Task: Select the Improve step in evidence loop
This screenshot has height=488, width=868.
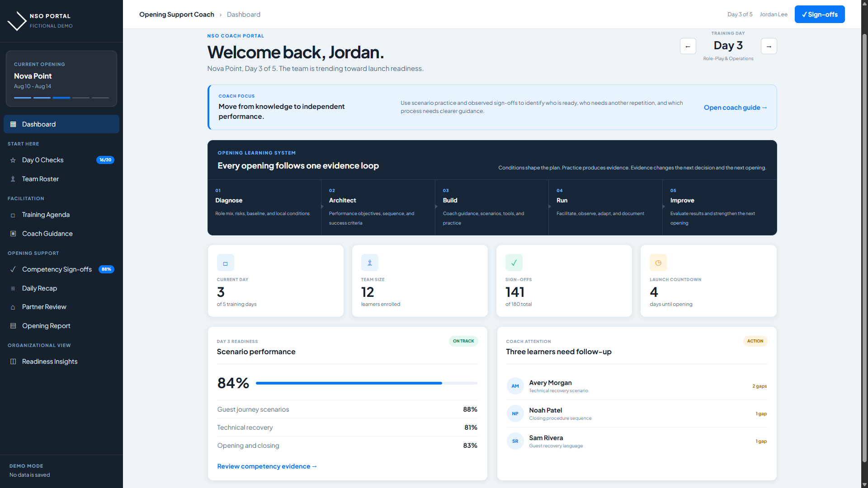Action: coord(720,207)
